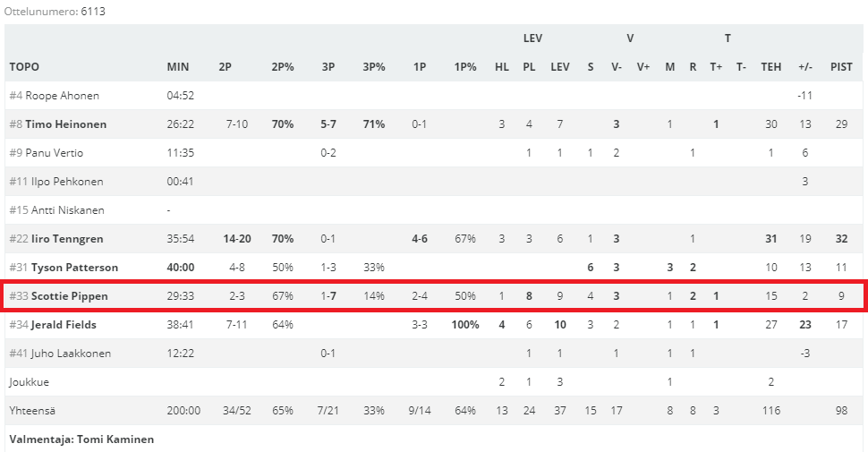The width and height of the screenshot is (868, 452).
Task: Select Scottie Pippen's name in the table
Action: (x=68, y=296)
